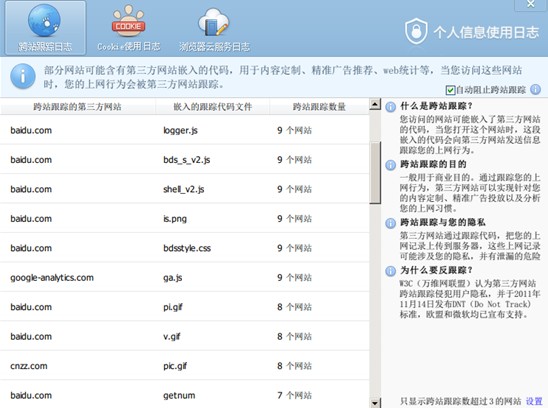Select the v.gif file entry
Viewport: 548px width, 408px height.
(172, 337)
